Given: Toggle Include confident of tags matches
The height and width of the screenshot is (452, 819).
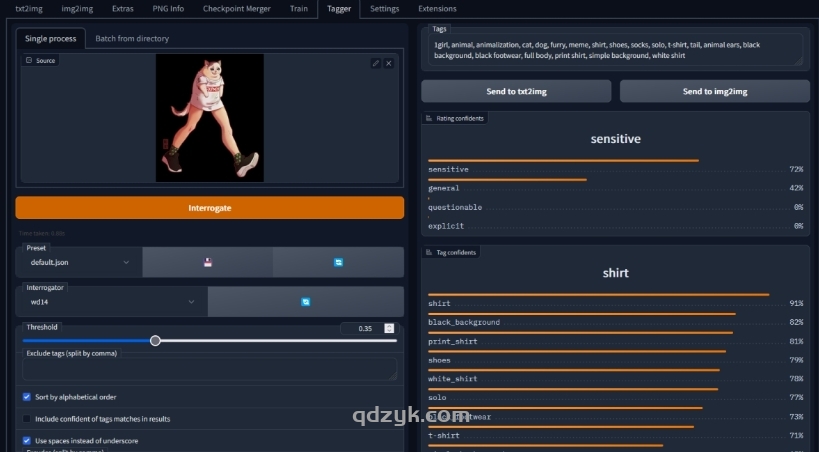Looking at the screenshot, I should (x=27, y=419).
